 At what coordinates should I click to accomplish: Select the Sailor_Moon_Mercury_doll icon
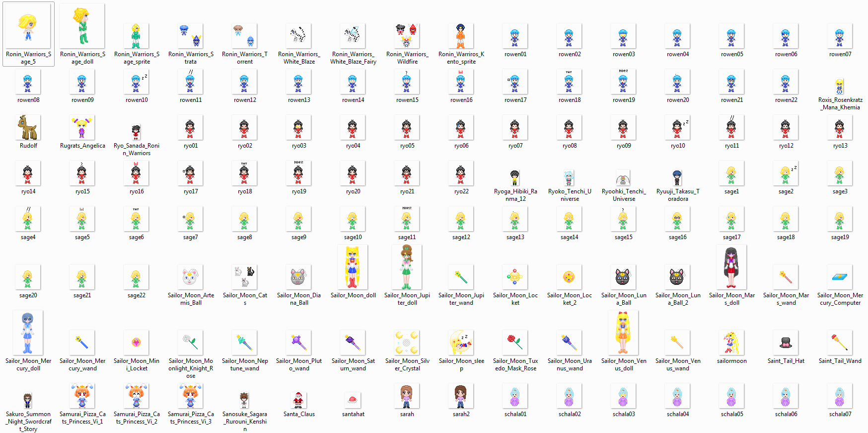[x=28, y=333]
